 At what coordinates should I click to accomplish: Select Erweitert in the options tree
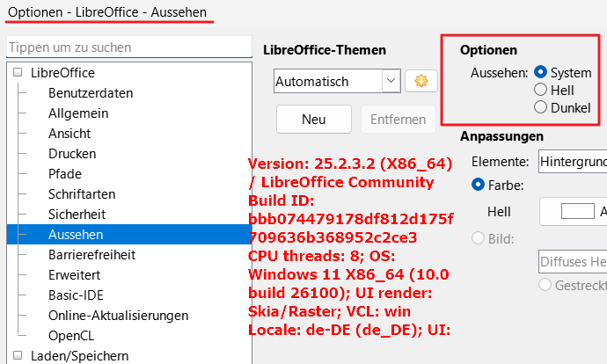[x=74, y=274]
